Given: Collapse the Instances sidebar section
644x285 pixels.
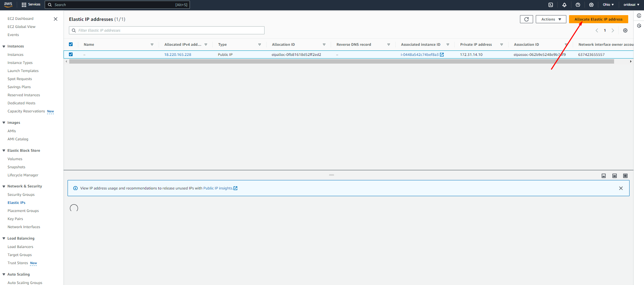Looking at the screenshot, I should (x=4, y=46).
